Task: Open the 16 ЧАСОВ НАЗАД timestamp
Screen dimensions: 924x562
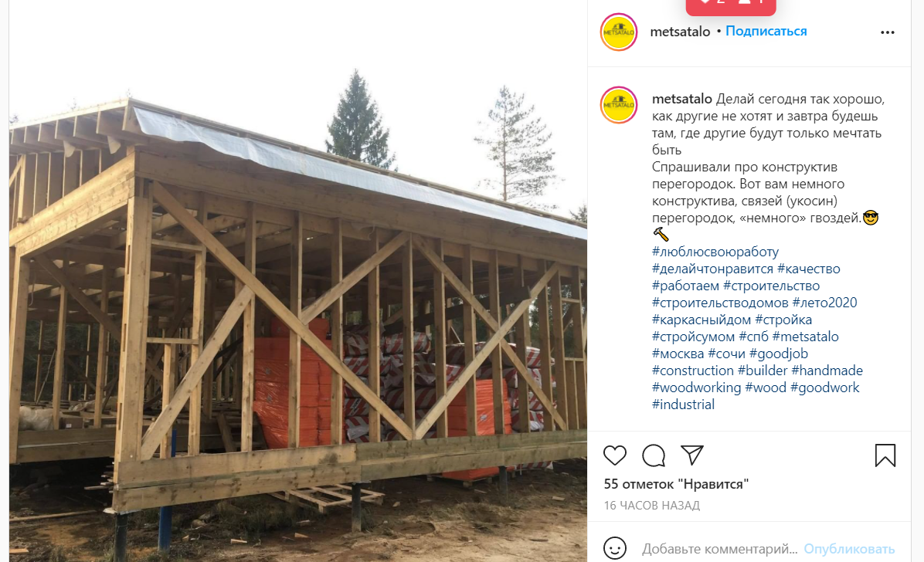Action: (652, 506)
